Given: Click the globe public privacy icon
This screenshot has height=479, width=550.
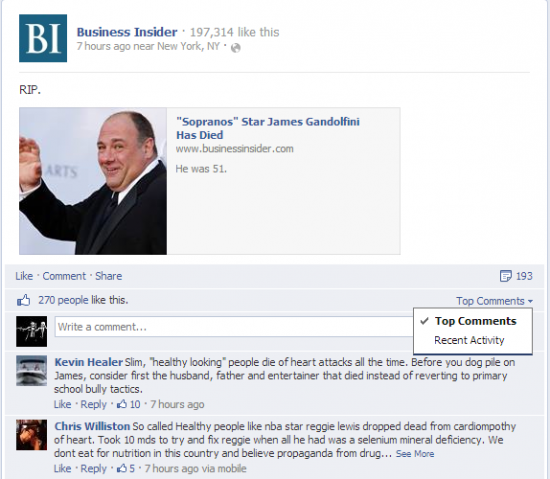Looking at the screenshot, I should (x=236, y=47).
